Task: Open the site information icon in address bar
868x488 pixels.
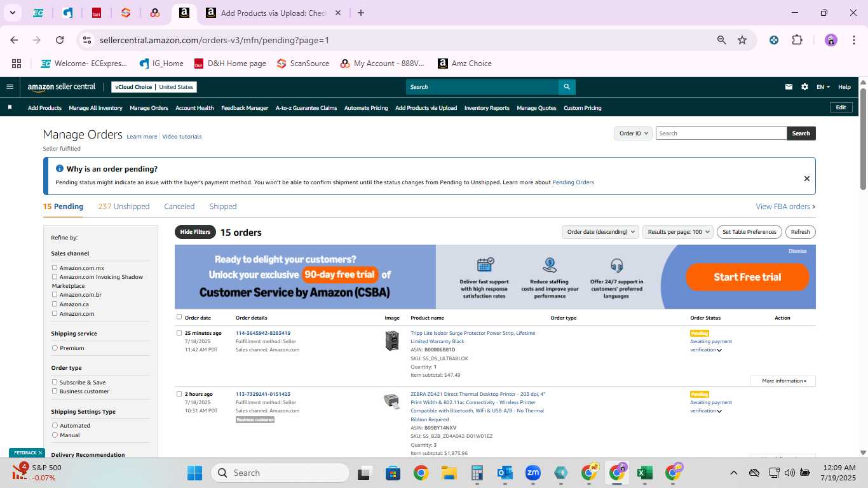Action: [x=87, y=40]
